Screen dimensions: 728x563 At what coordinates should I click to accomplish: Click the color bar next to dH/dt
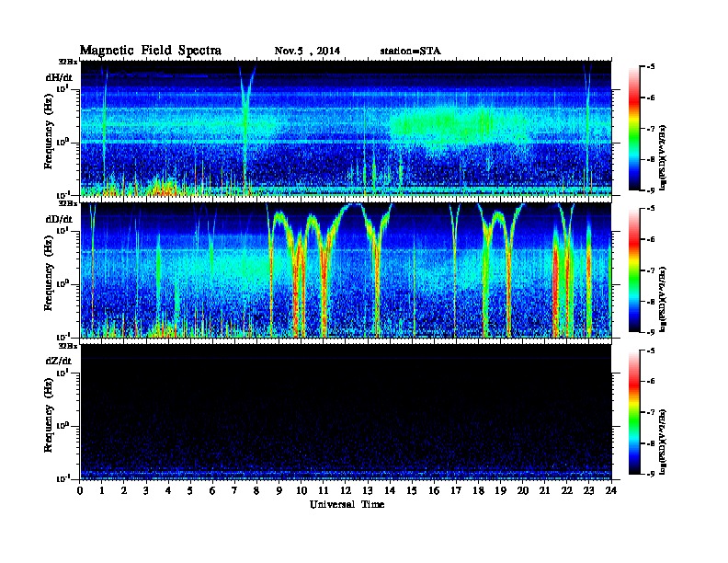point(634,129)
